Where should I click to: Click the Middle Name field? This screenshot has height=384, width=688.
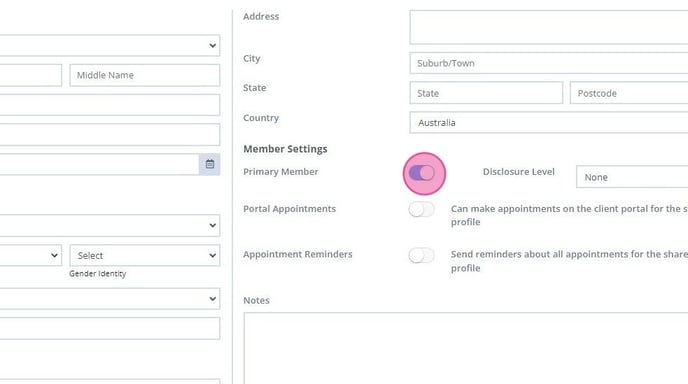[145, 75]
